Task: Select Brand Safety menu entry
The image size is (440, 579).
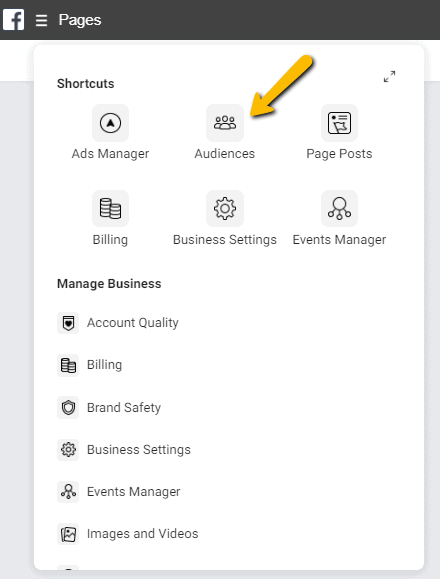Action: click(124, 408)
